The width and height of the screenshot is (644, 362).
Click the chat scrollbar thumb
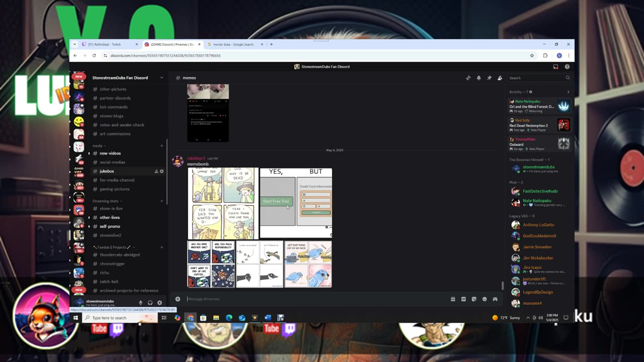click(x=503, y=286)
